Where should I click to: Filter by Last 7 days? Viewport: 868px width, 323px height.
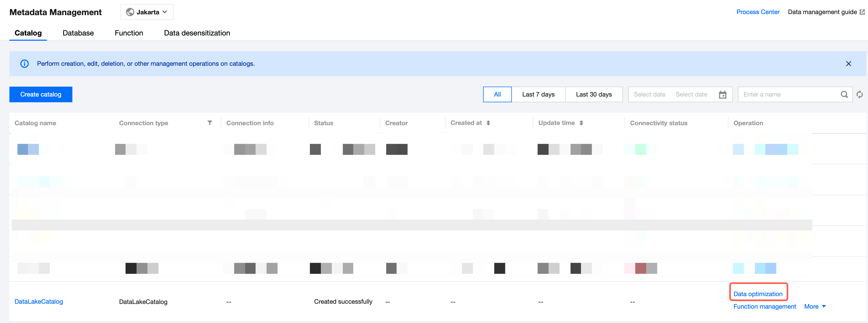click(538, 94)
